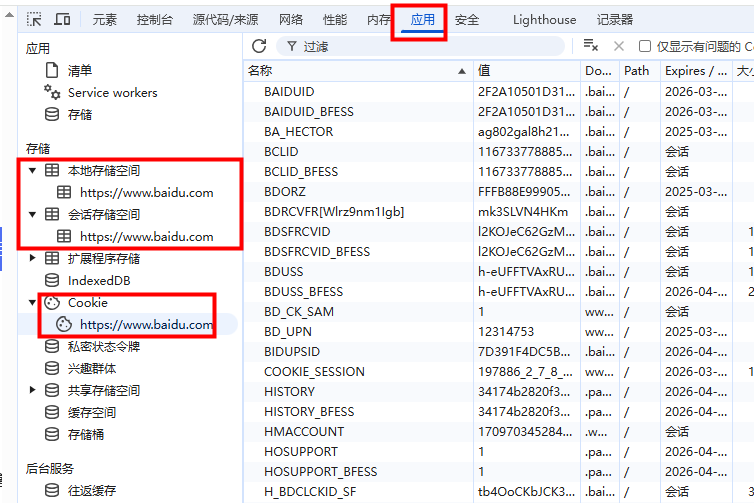This screenshot has width=754, height=503.
Task: Enable the 仅显示有问题的 Cookie checkbox
Action: pyautogui.click(x=644, y=46)
